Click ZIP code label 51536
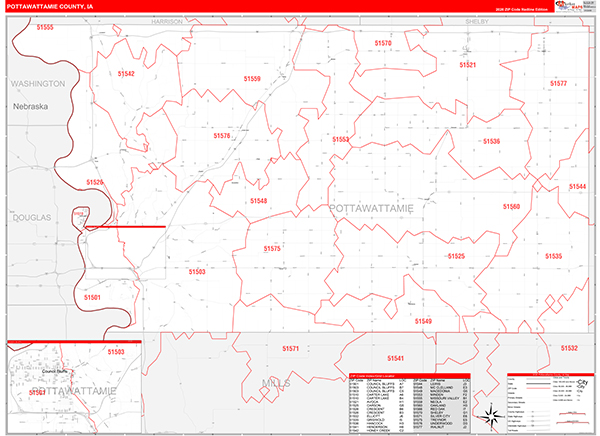 pyautogui.click(x=491, y=142)
